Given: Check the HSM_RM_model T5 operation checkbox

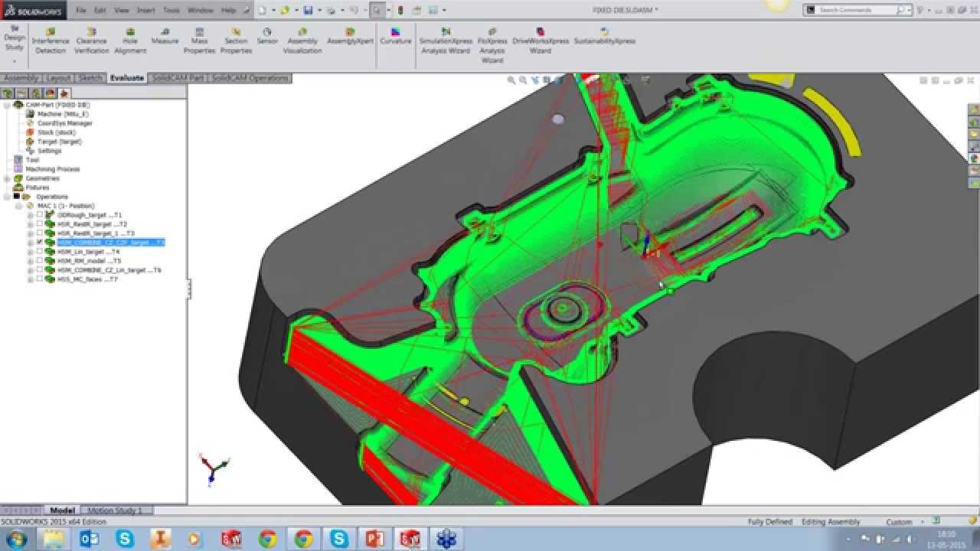Looking at the screenshot, I should tap(40, 261).
